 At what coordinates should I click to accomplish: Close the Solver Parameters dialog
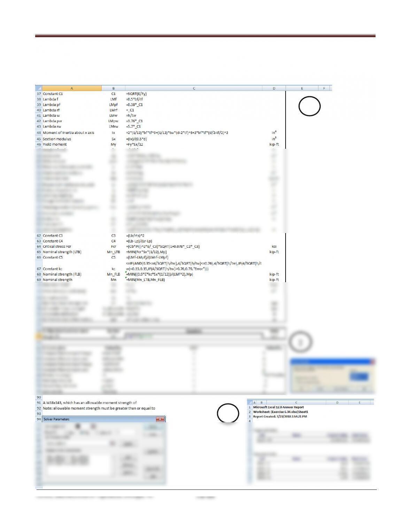coord(160,419)
